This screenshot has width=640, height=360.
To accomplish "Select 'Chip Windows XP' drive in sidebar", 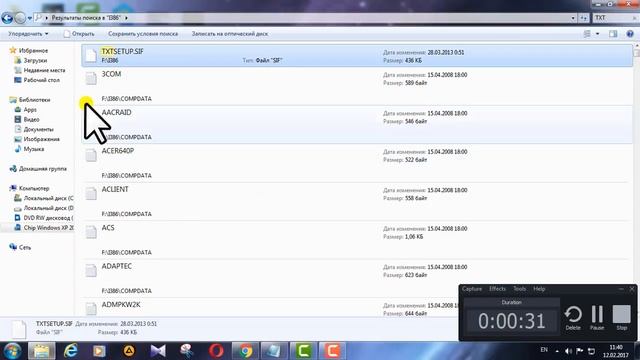I will pos(44,228).
